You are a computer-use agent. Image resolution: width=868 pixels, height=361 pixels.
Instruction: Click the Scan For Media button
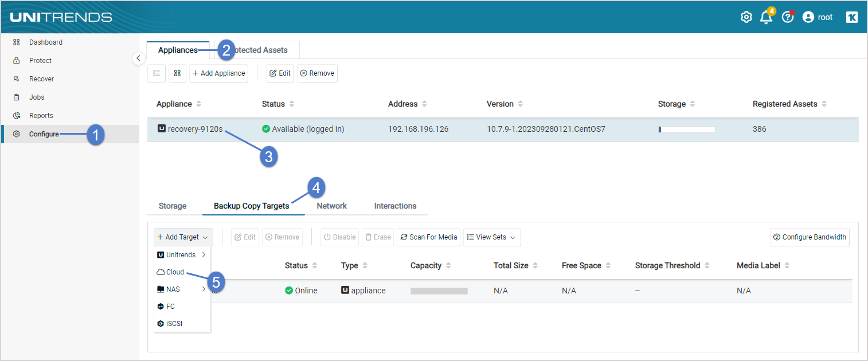(429, 237)
